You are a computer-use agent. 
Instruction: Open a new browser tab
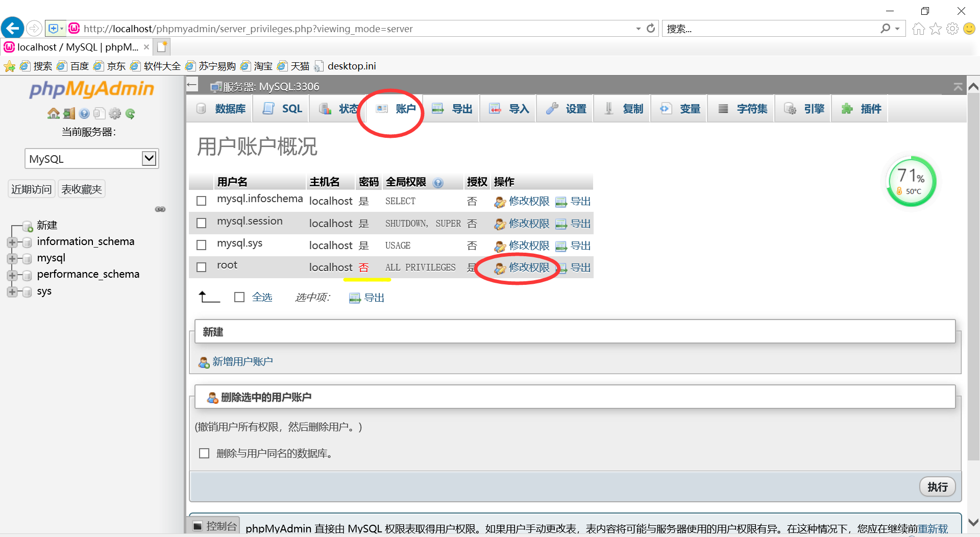[162, 47]
